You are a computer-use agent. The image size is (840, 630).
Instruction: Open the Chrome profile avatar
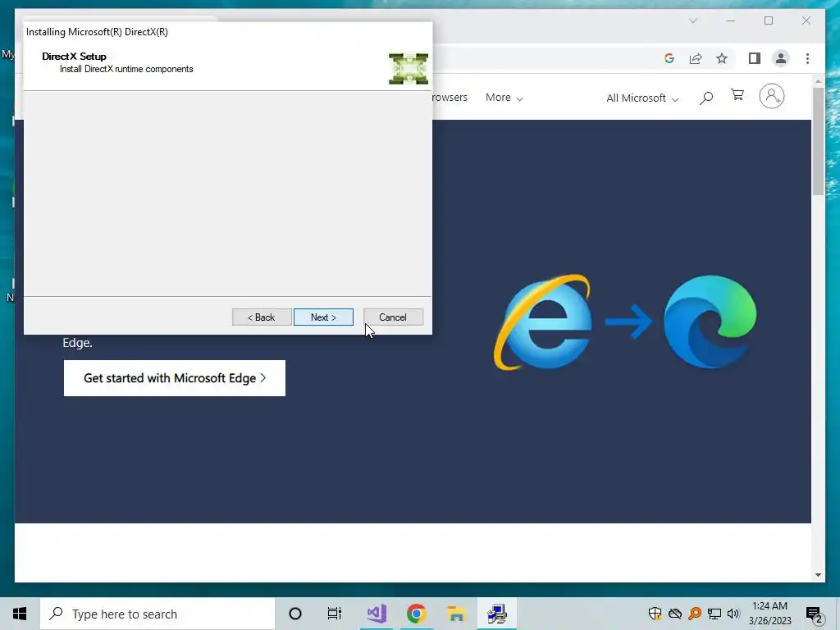click(781, 58)
